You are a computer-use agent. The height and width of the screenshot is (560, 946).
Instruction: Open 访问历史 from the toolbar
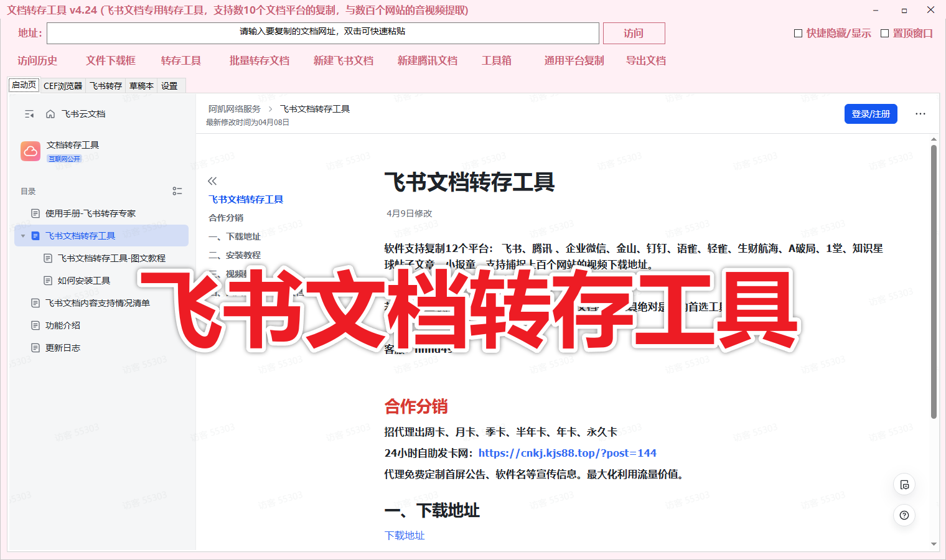point(37,60)
